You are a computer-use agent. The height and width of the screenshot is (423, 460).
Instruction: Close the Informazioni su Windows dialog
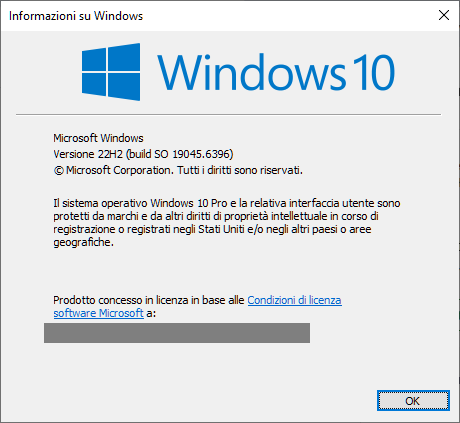(444, 15)
